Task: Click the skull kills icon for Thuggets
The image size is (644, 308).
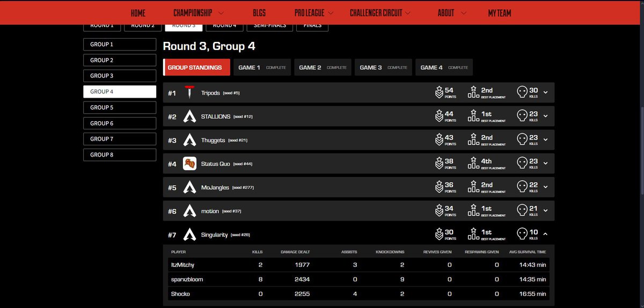Action: pyautogui.click(x=522, y=140)
